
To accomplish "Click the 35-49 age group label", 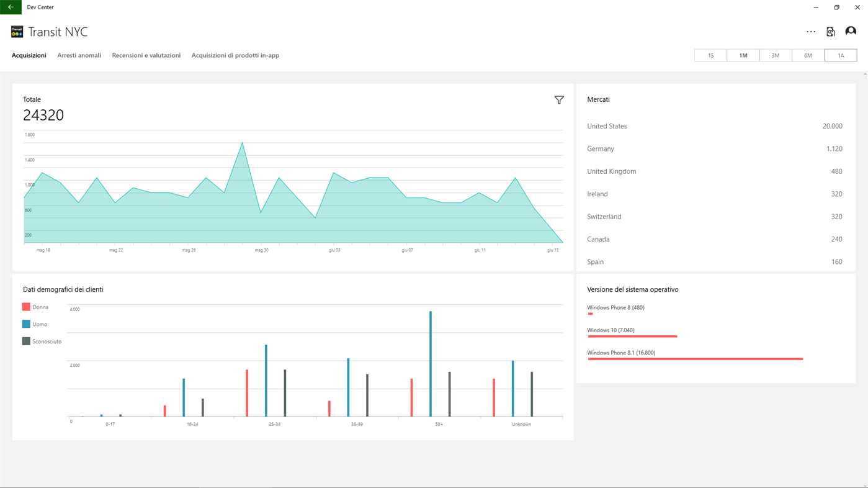I will tap(357, 424).
